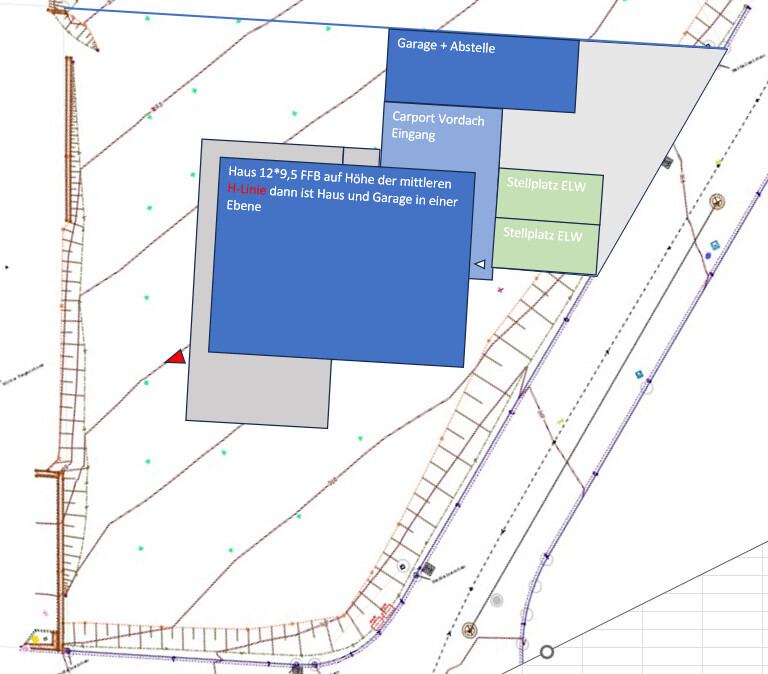The width and height of the screenshot is (768, 674).
Task: Click the hollow dark circle handle at bottom
Action: click(547, 652)
